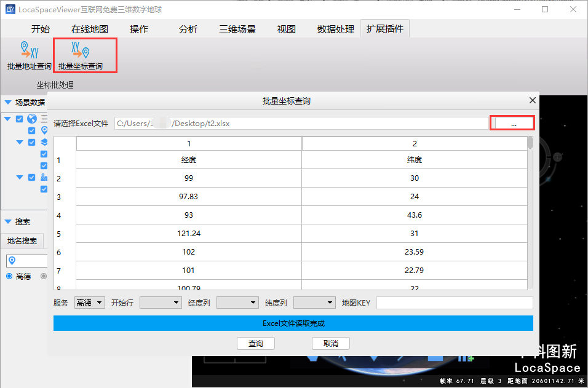Click the cell containing 23.59
The width and height of the screenshot is (588, 388).
[x=415, y=252]
